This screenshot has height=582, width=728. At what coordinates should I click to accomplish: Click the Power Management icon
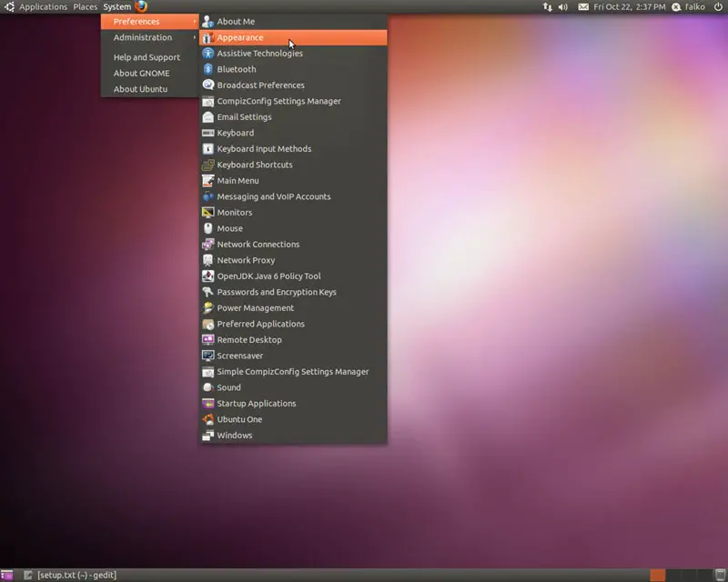click(208, 308)
